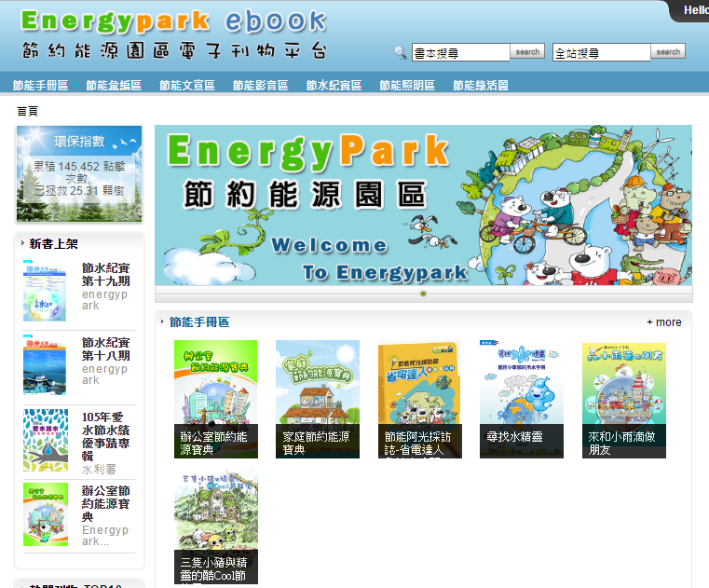Open the 節能手冊區 menu item
Viewport: 709px width, 588px height.
click(41, 86)
